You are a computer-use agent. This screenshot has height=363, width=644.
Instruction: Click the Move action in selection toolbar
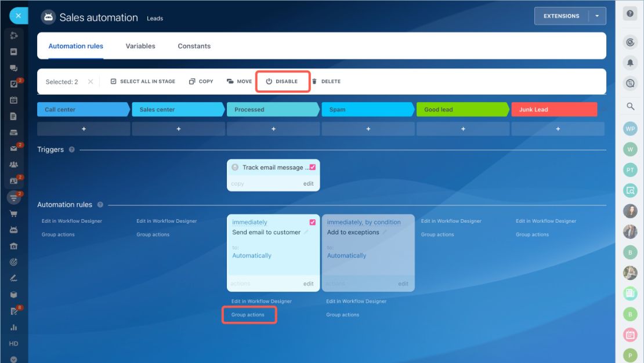[x=240, y=81]
